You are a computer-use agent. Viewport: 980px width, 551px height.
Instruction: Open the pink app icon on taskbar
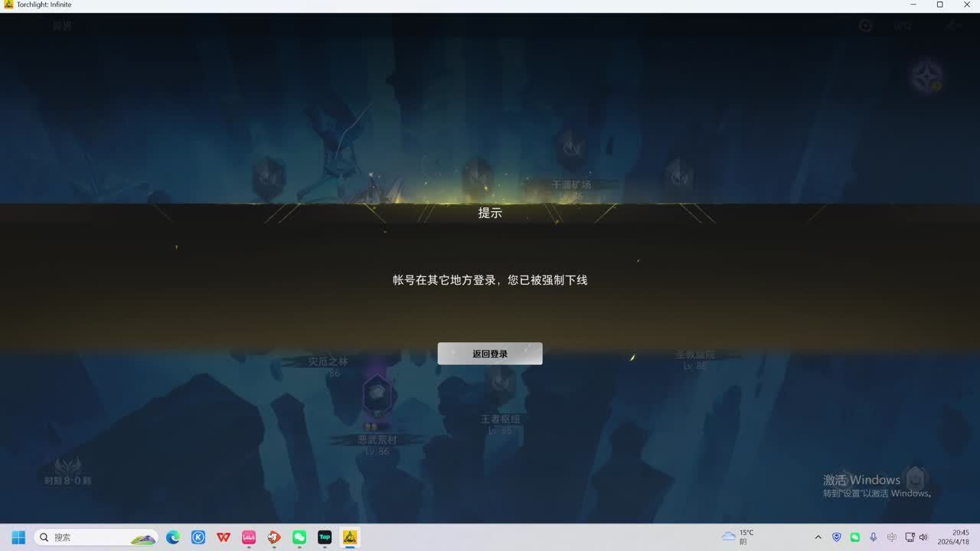(x=249, y=537)
